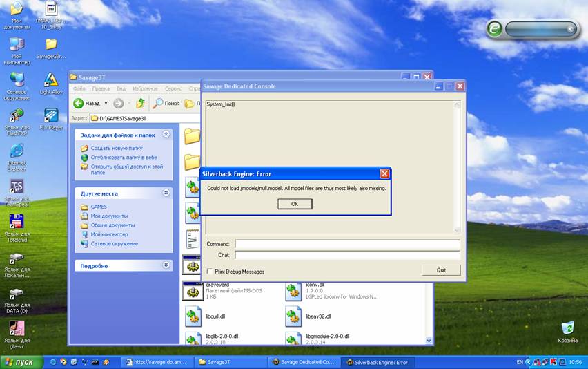Select the iconv.dll file icon

(x=293, y=292)
